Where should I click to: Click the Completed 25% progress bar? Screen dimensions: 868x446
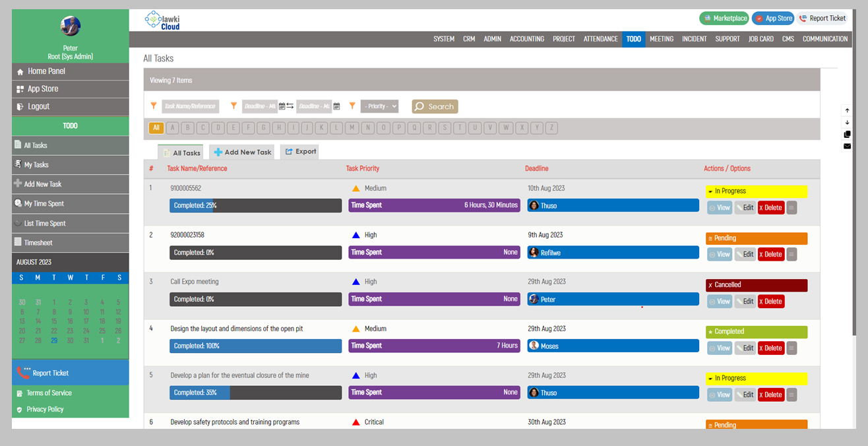[256, 205]
